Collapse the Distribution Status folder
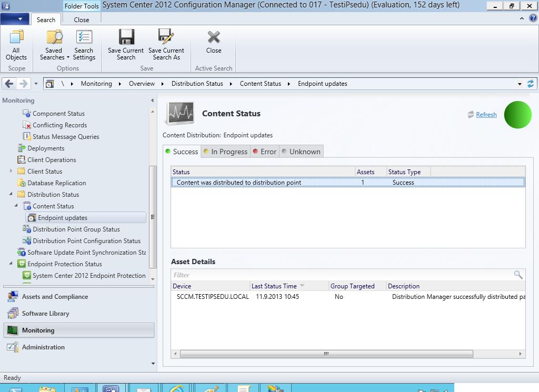Image resolution: width=539 pixels, height=392 pixels. pyautogui.click(x=11, y=194)
